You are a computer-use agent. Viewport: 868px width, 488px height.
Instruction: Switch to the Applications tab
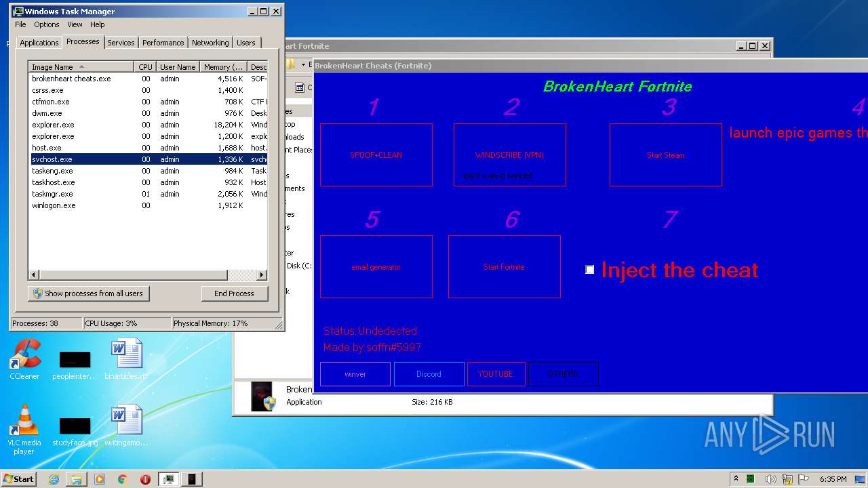(39, 43)
